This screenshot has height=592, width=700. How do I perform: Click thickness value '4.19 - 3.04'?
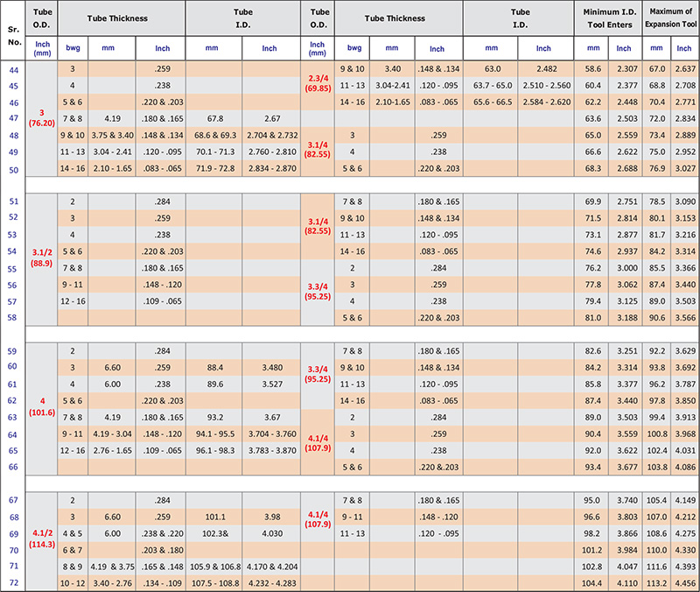[x=113, y=433]
